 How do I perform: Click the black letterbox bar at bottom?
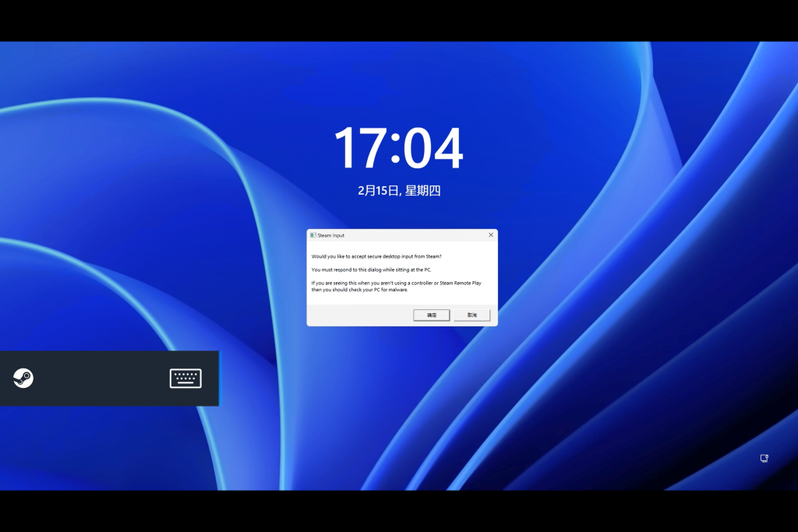(x=399, y=511)
